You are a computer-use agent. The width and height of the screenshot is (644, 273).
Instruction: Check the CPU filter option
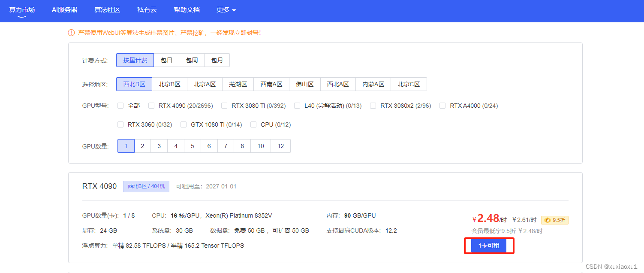pyautogui.click(x=253, y=124)
